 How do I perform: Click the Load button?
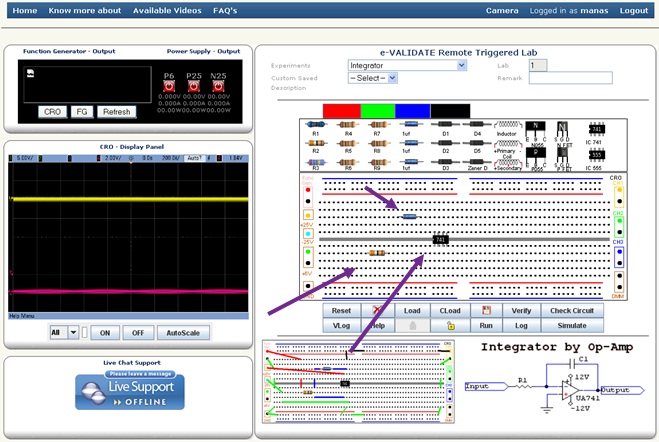click(412, 310)
